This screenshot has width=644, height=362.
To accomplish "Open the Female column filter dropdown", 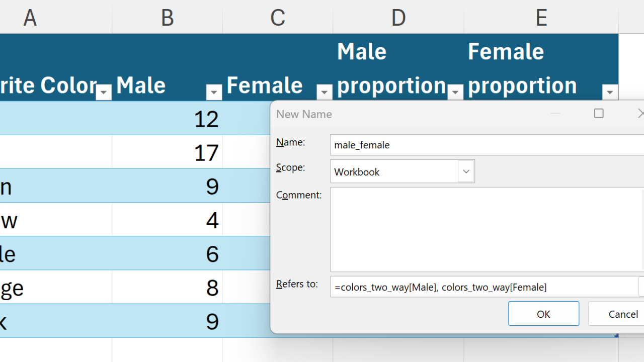I will coord(324,93).
